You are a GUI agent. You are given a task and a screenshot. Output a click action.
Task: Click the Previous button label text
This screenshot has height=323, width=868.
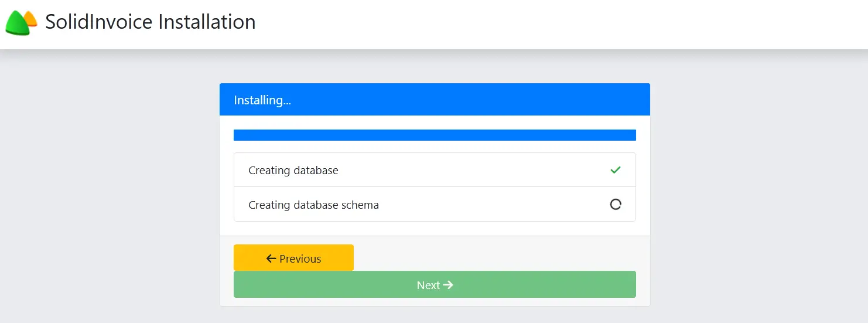pyautogui.click(x=300, y=259)
